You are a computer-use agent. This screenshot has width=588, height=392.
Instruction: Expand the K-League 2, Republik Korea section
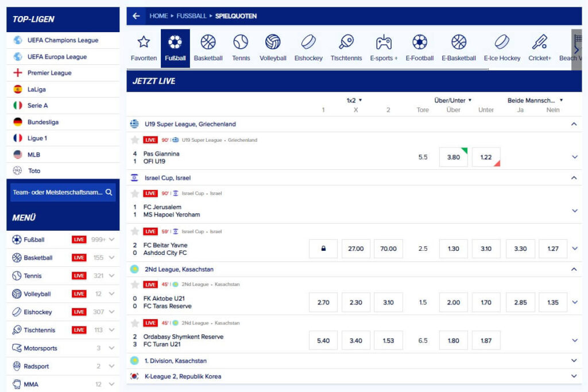click(x=573, y=377)
